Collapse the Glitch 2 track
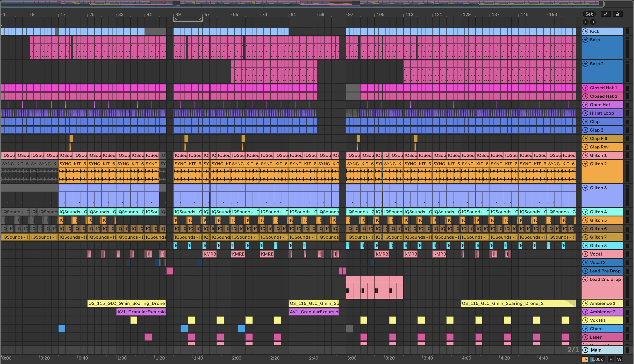The height and width of the screenshot is (364, 634). tap(585, 164)
